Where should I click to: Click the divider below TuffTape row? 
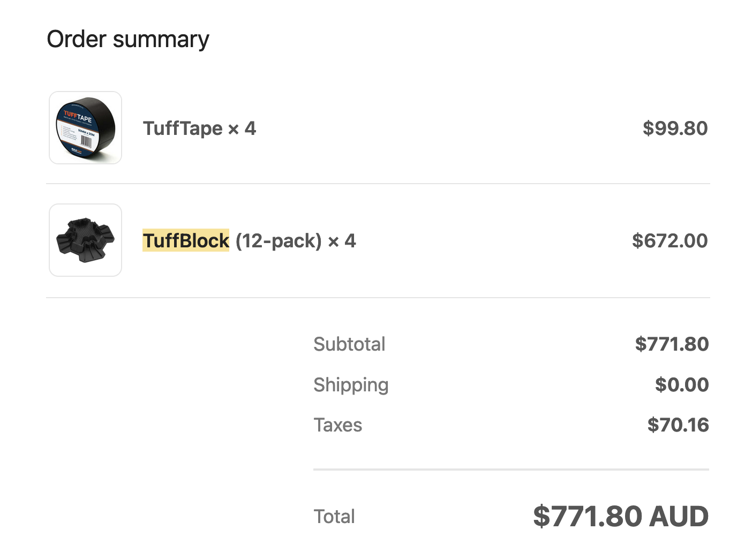pos(378,184)
